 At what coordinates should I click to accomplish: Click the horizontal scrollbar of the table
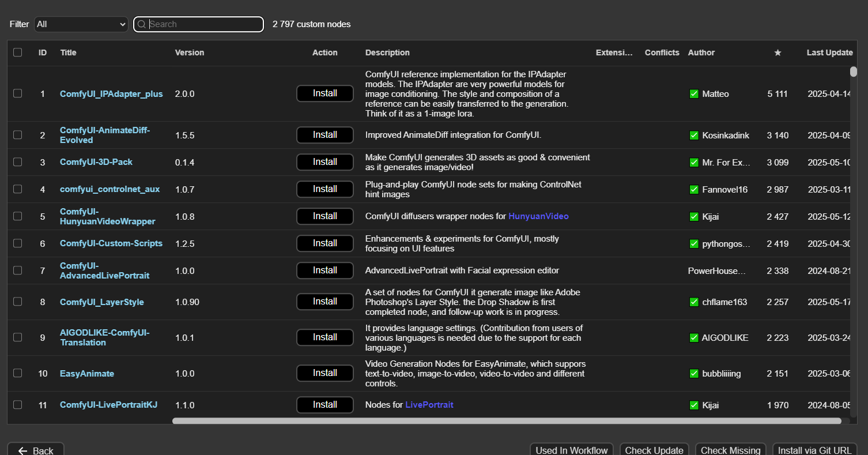(507, 421)
